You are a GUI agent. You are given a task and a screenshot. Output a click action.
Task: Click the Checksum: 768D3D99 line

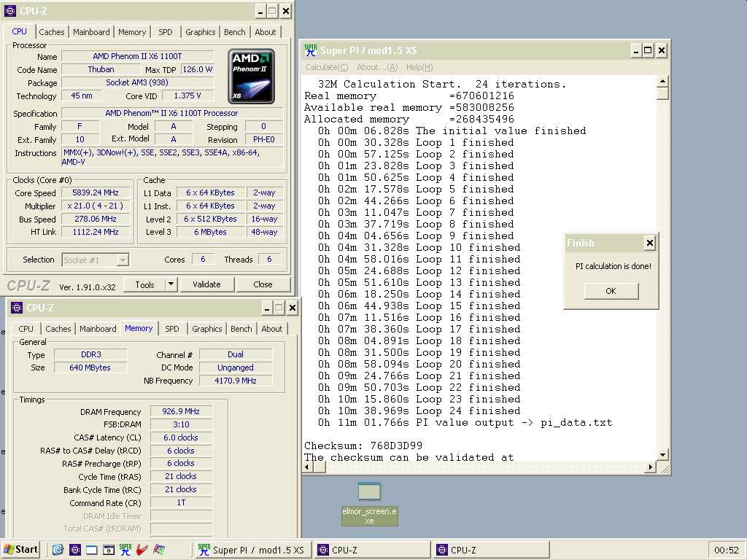[363, 446]
